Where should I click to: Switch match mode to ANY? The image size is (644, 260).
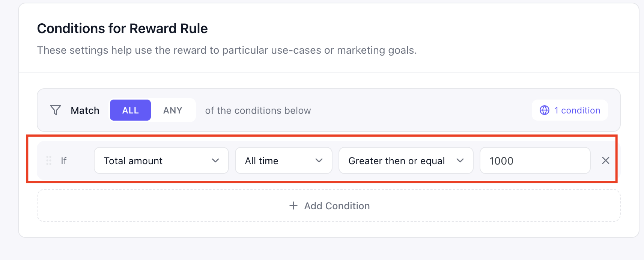[x=173, y=110]
